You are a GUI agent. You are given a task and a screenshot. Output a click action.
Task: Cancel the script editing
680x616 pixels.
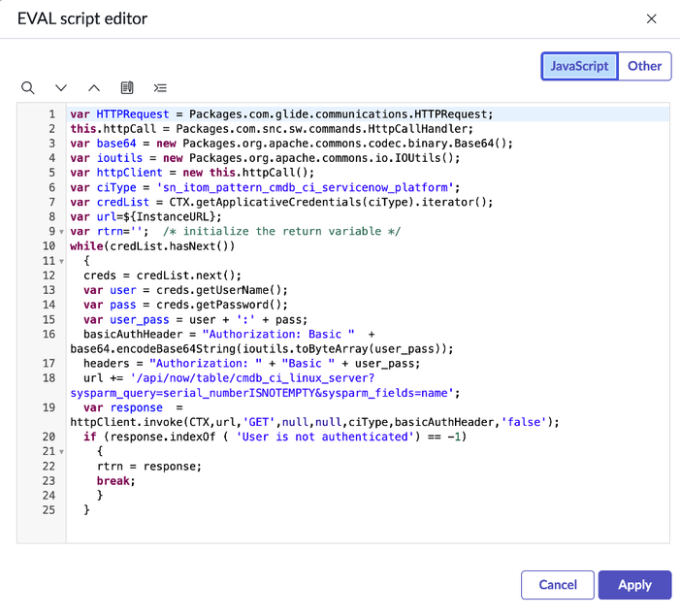click(x=557, y=585)
